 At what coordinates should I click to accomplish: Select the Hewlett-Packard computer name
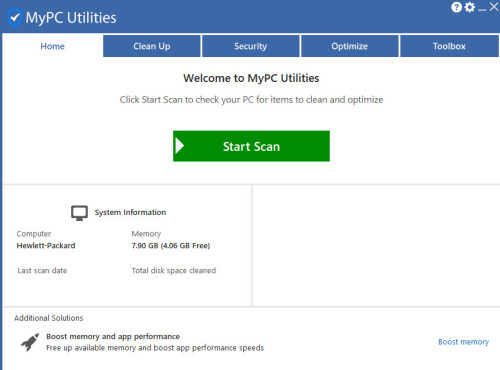[x=46, y=246]
